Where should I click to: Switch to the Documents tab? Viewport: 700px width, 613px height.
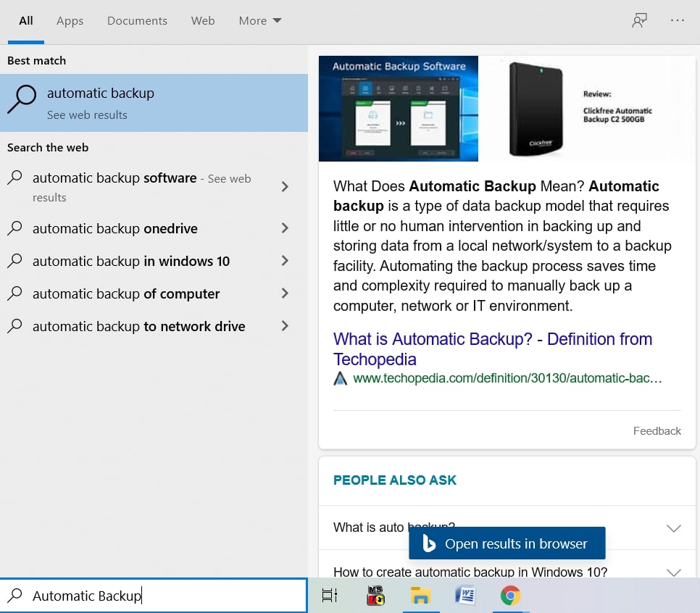pyautogui.click(x=137, y=20)
